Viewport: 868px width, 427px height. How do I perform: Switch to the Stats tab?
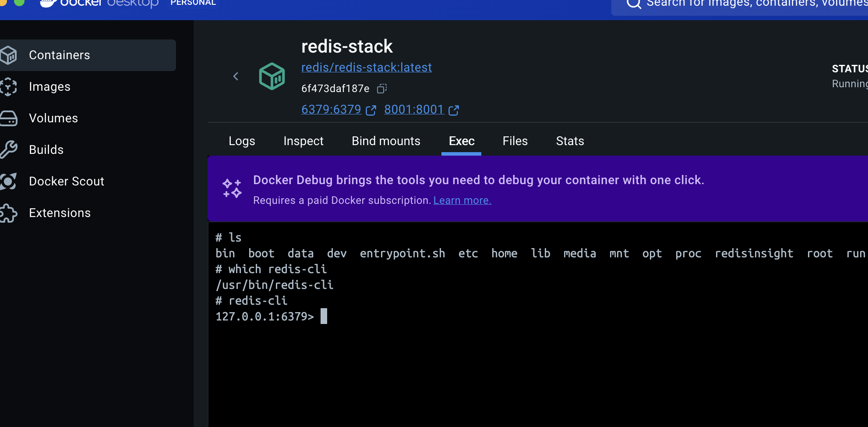pyautogui.click(x=570, y=141)
